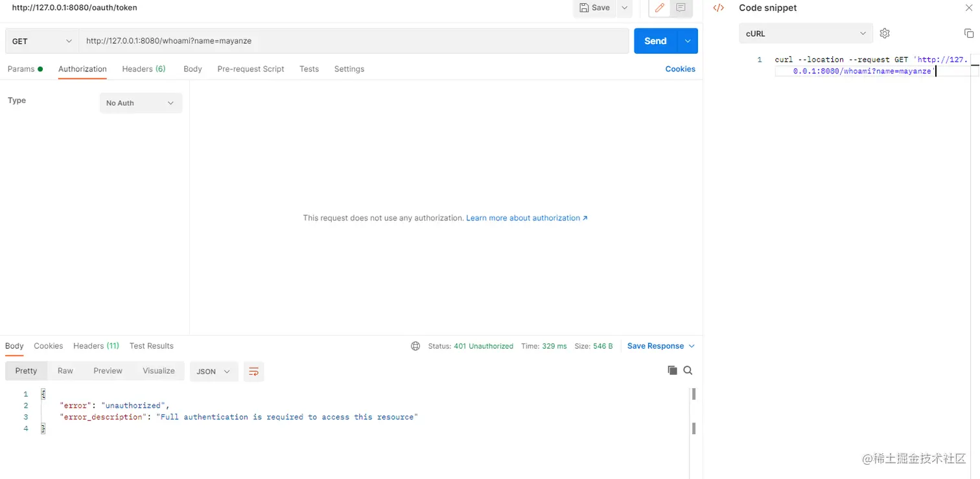Image resolution: width=980 pixels, height=479 pixels.
Task: Click response line number 3
Action: click(26, 417)
